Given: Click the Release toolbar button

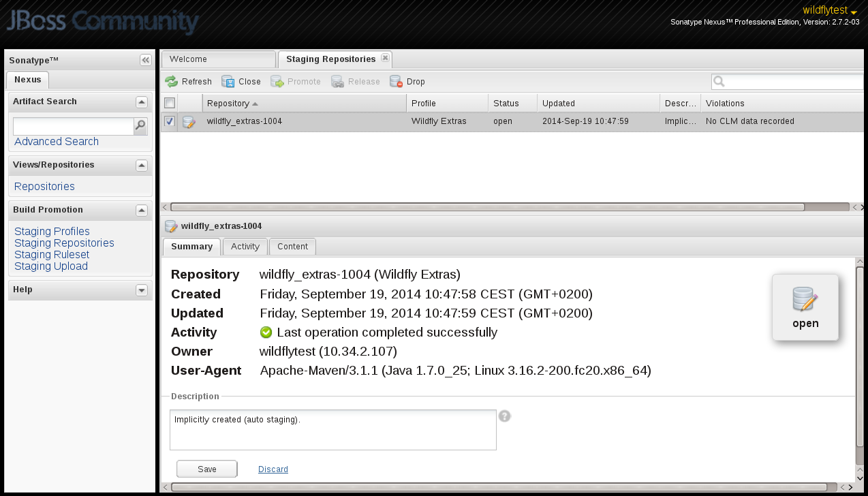Looking at the screenshot, I should [x=356, y=82].
